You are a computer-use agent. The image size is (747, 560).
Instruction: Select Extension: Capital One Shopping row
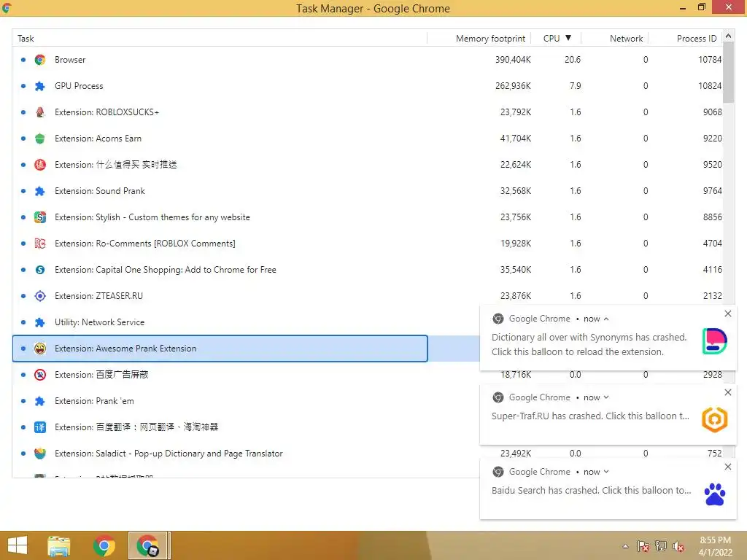tap(367, 270)
